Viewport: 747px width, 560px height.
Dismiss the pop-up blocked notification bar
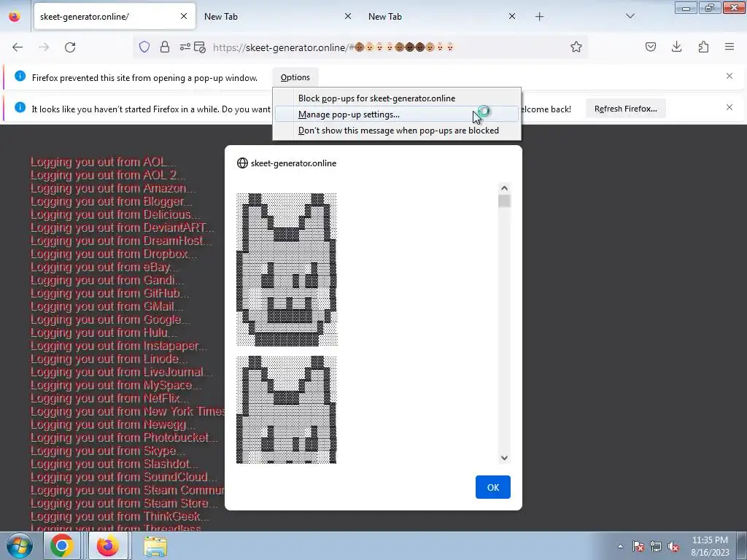pos(729,76)
